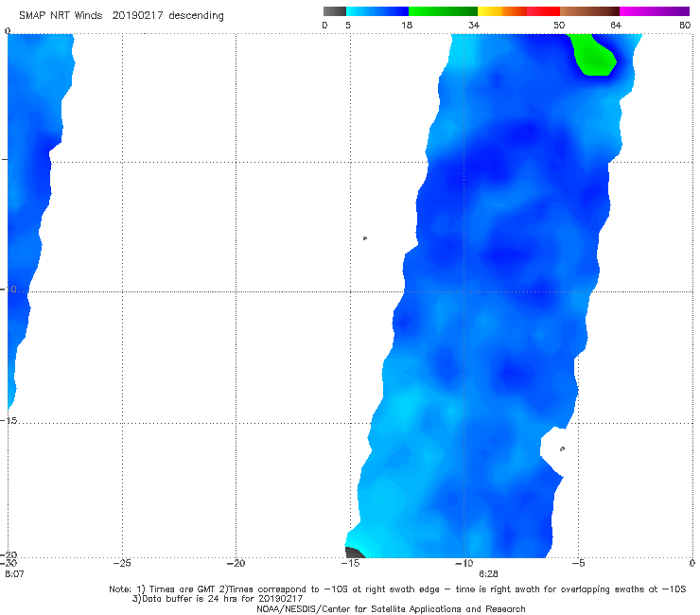Viewport: 700px width, 615px height.
Task: Click the magenta-purple segment of the color bar
Action: pyautogui.click(x=655, y=11)
